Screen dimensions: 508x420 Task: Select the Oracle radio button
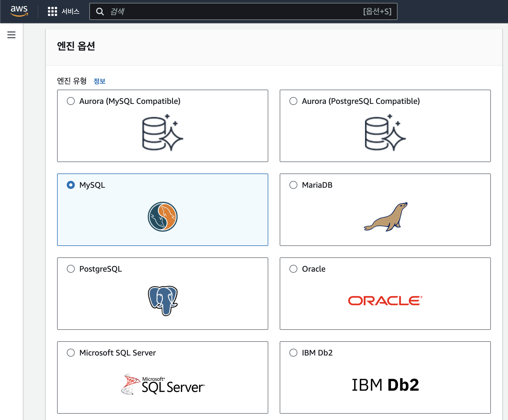pyautogui.click(x=293, y=269)
